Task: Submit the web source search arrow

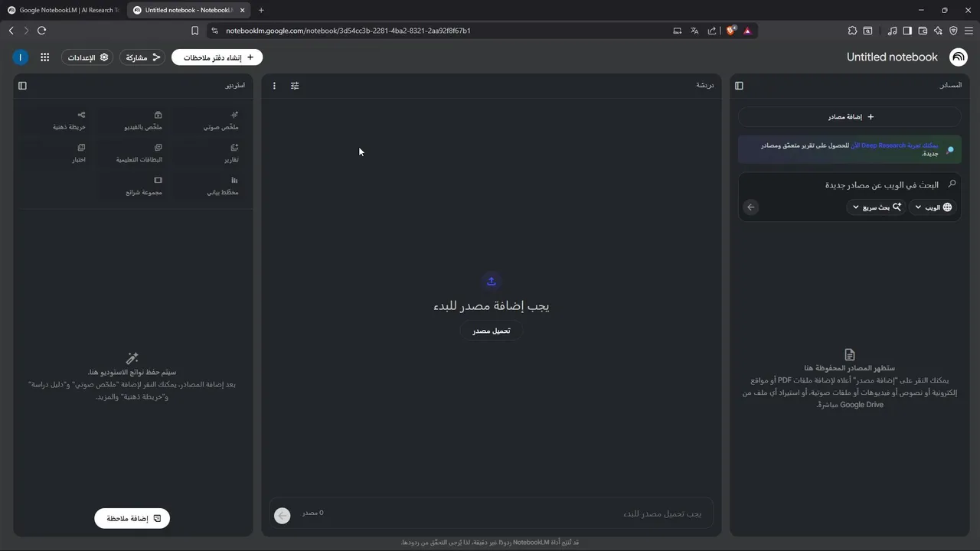Action: [751, 207]
